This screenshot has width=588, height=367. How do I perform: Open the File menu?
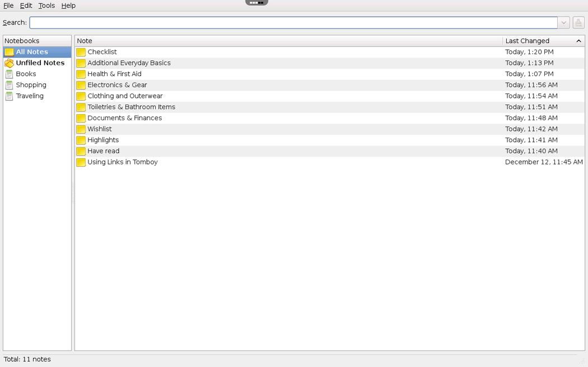(x=8, y=6)
